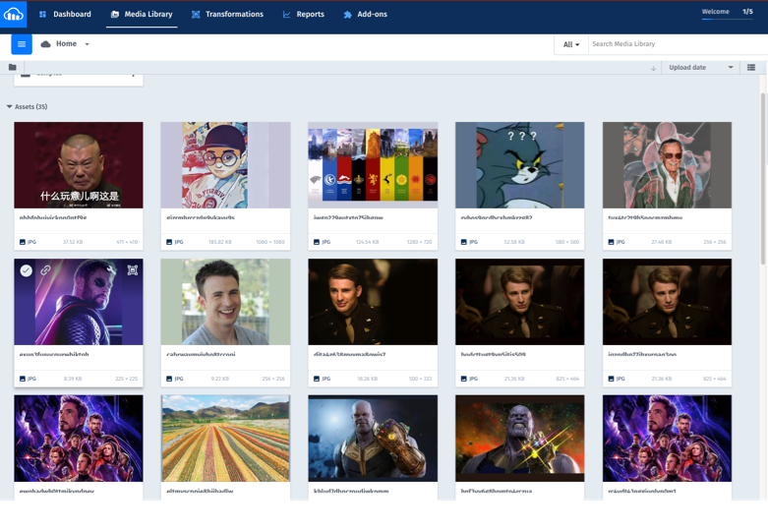
Task: Open the Avengers poster thumbnail in first column
Action: coord(79,439)
